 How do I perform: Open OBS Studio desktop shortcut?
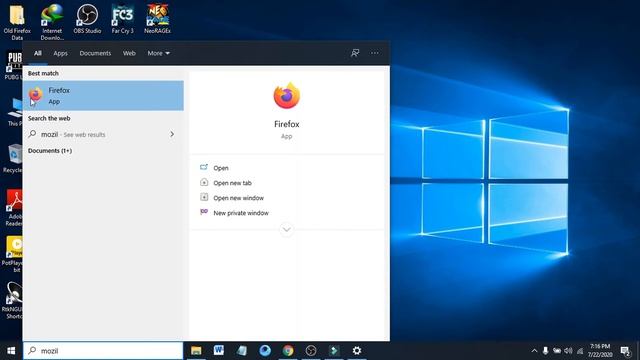tap(87, 19)
